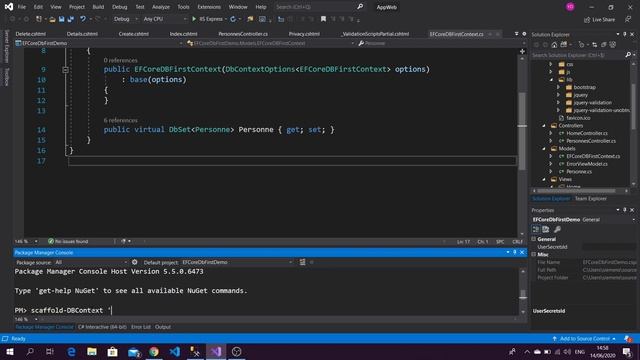Screen dimensions: 640x360
Task: Click Collapse All icon in Solution Explorer
Action: pyautogui.click(x=604, y=45)
